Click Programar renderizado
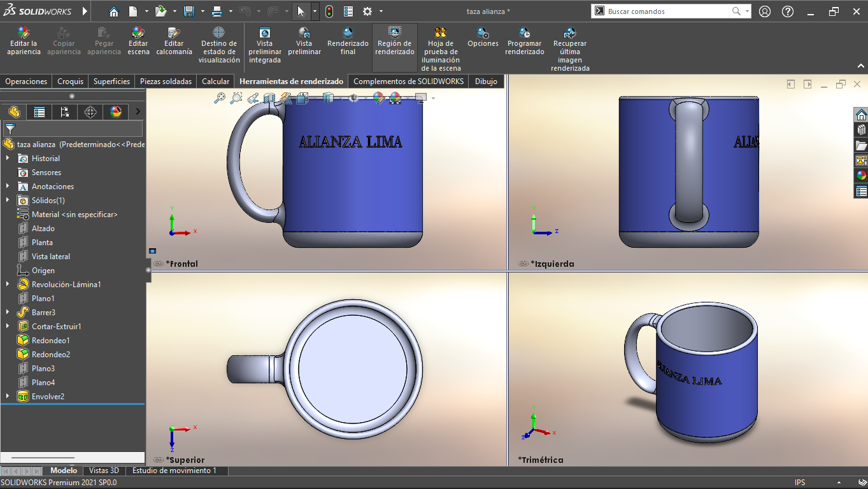 tap(525, 41)
